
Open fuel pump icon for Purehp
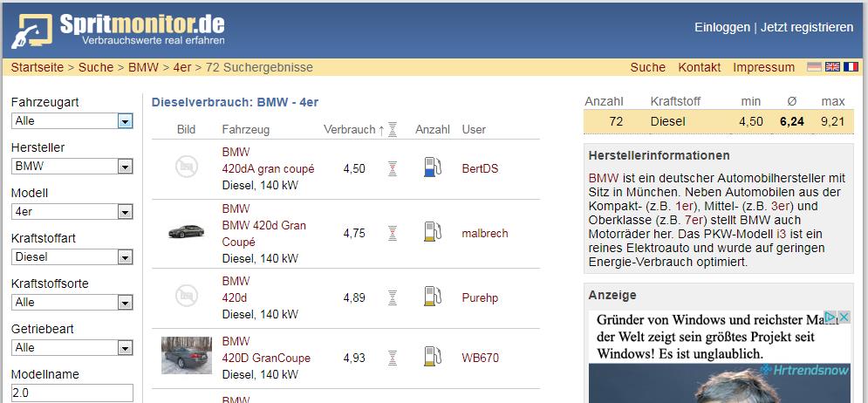[x=432, y=297]
